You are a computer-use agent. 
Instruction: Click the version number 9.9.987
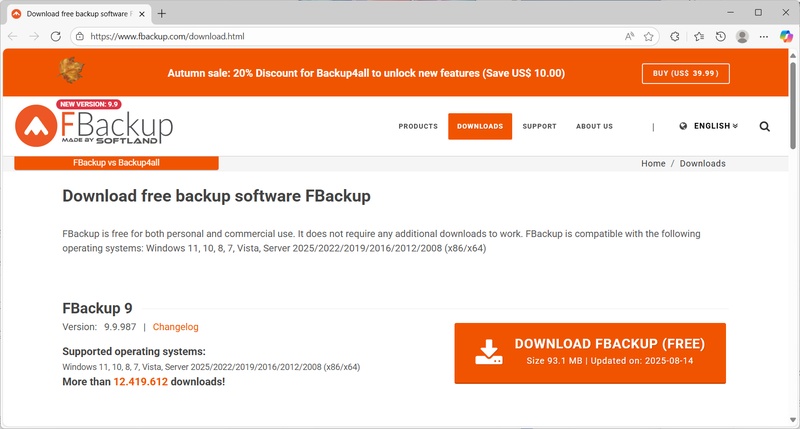click(120, 327)
